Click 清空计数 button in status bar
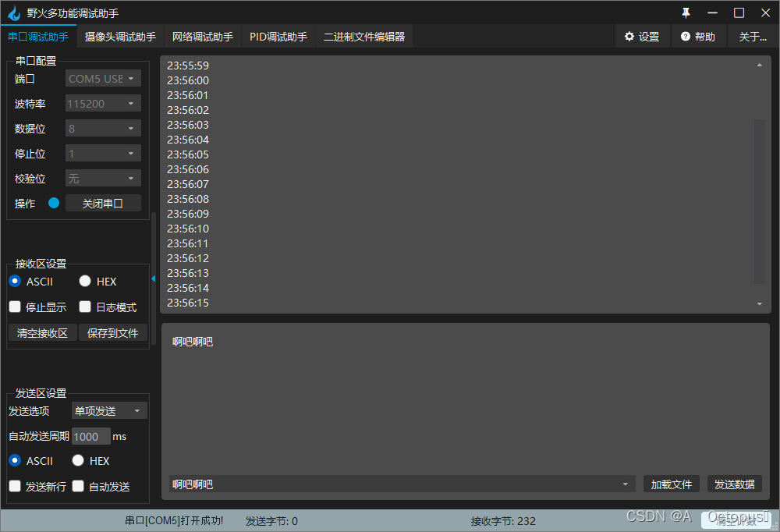This screenshot has width=780, height=532. point(736,520)
